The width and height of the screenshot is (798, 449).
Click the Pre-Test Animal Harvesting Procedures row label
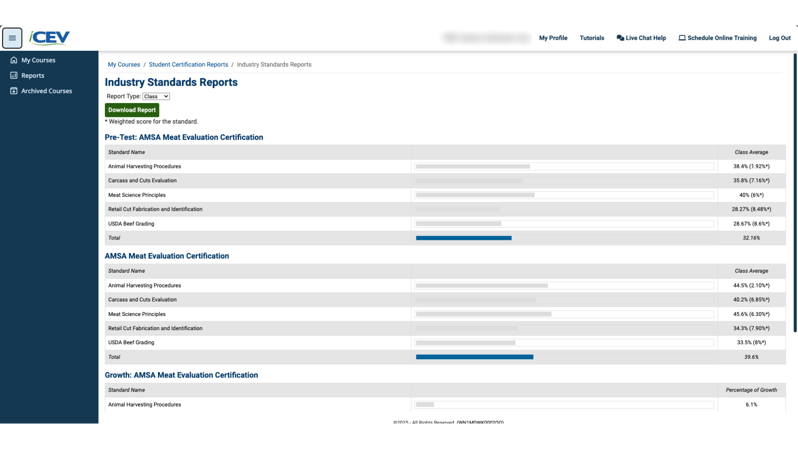point(145,166)
